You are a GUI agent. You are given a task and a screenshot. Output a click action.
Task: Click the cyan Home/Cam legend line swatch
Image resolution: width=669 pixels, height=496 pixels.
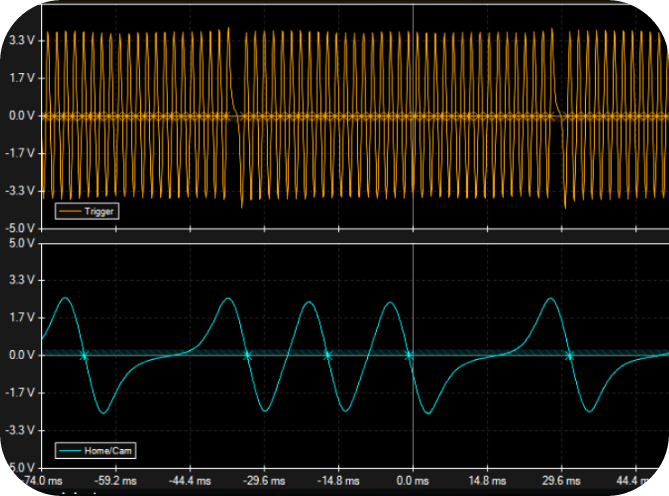(70, 450)
